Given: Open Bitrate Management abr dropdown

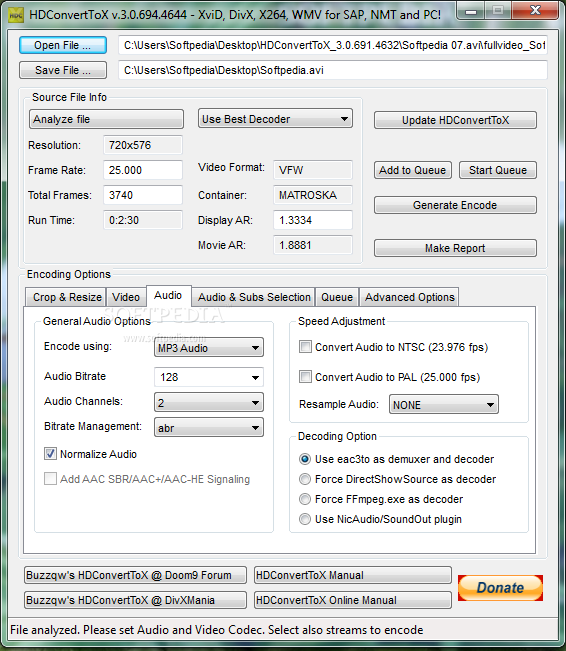Looking at the screenshot, I should click(209, 428).
